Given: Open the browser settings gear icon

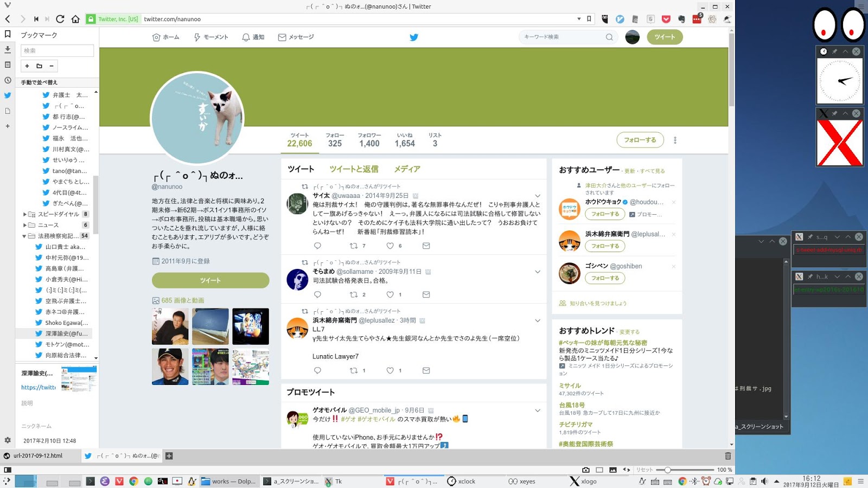Looking at the screenshot, I should point(8,440).
